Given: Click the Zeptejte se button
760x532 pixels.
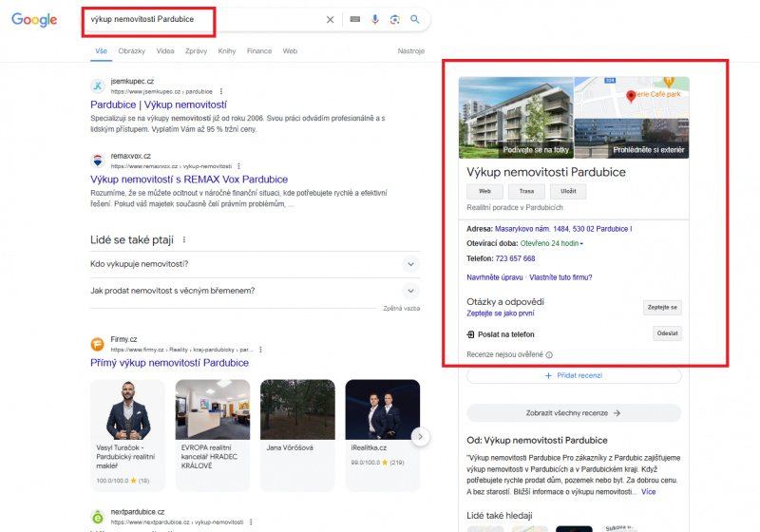Looking at the screenshot, I should [x=662, y=307].
